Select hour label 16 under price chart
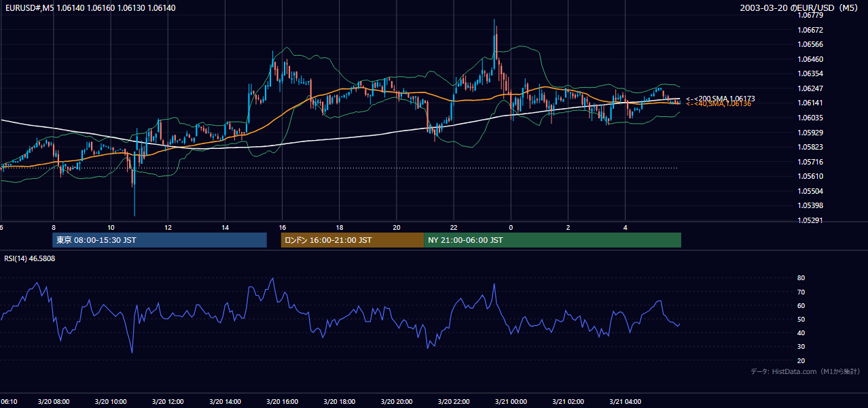 282,228
